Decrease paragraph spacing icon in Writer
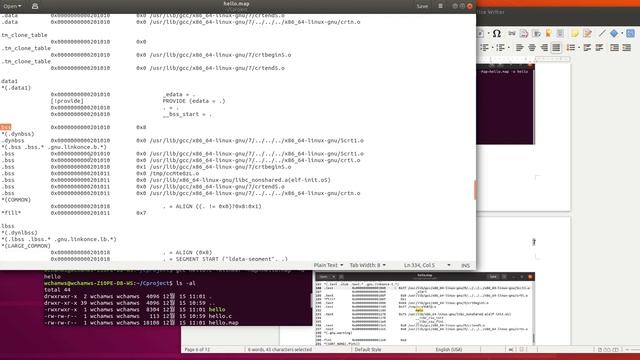The width and height of the screenshot is (640, 360). pos(600,47)
